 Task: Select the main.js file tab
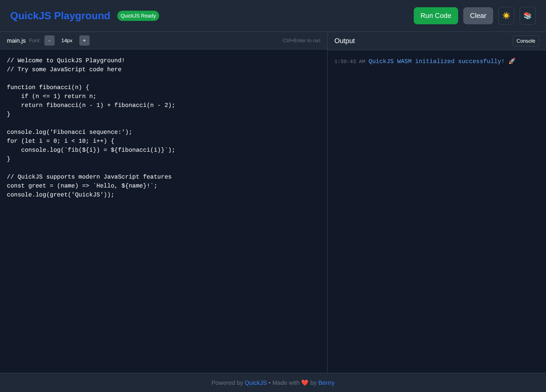16,40
